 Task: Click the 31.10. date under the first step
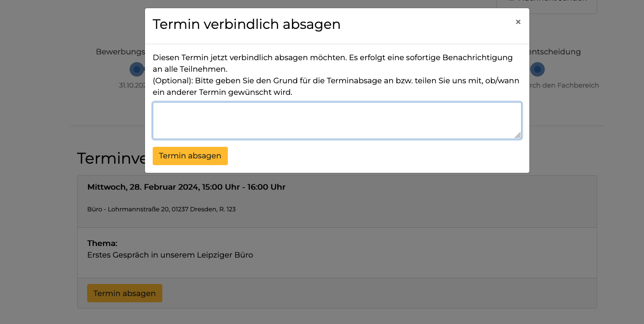pyautogui.click(x=132, y=85)
